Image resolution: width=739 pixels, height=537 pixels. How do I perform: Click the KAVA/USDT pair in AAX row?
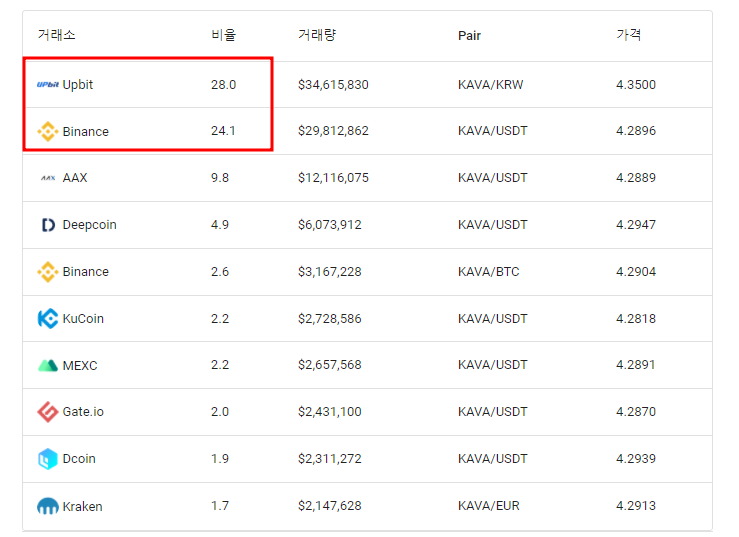click(493, 178)
